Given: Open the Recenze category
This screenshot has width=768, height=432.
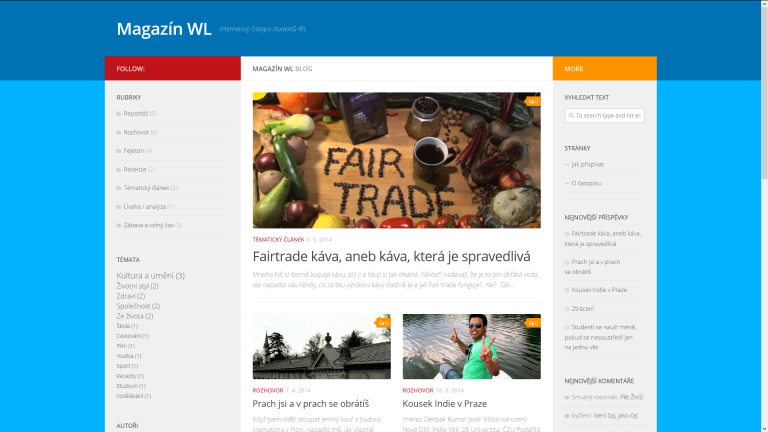Looking at the screenshot, I should coord(135,169).
